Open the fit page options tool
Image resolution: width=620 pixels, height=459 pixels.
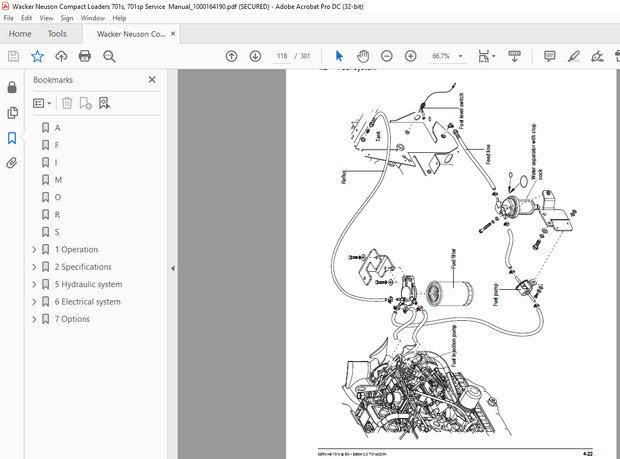486,56
